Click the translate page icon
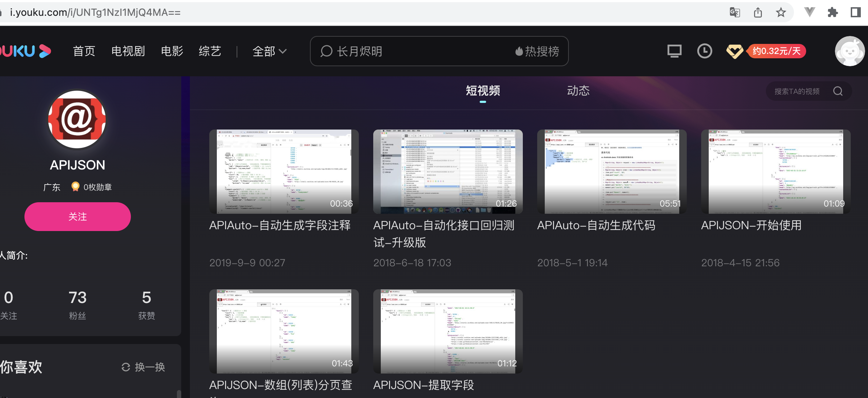This screenshot has width=868, height=398. coord(735,13)
